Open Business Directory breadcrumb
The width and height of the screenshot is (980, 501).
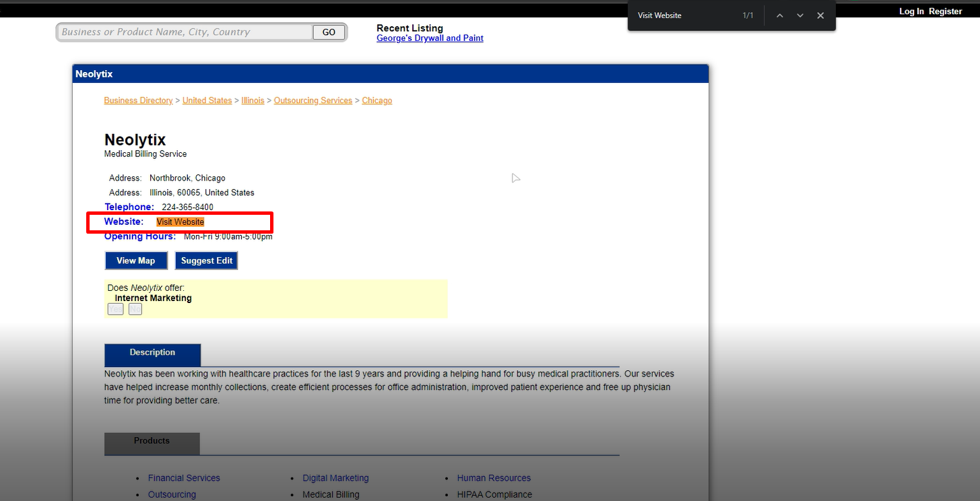pyautogui.click(x=138, y=100)
